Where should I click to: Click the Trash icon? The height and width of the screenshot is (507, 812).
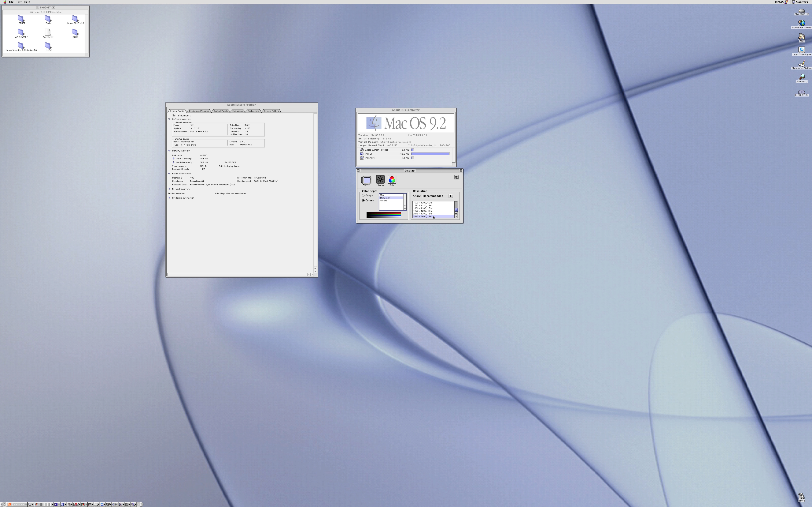[801, 496]
